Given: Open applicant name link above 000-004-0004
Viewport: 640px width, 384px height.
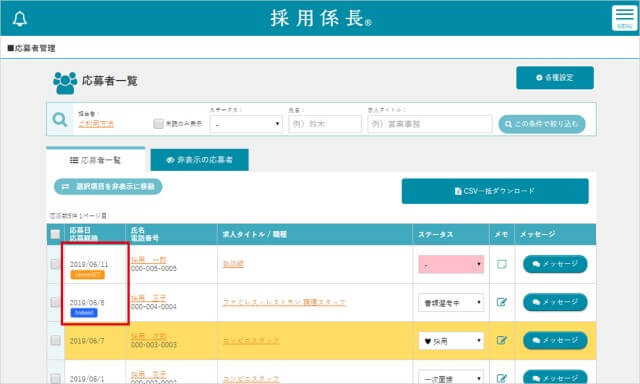Looking at the screenshot, I should 149,297.
